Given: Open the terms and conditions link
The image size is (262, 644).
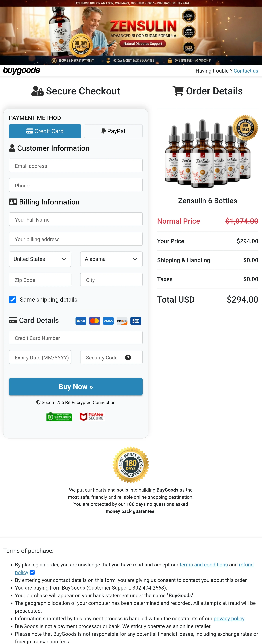Looking at the screenshot, I should tap(203, 565).
